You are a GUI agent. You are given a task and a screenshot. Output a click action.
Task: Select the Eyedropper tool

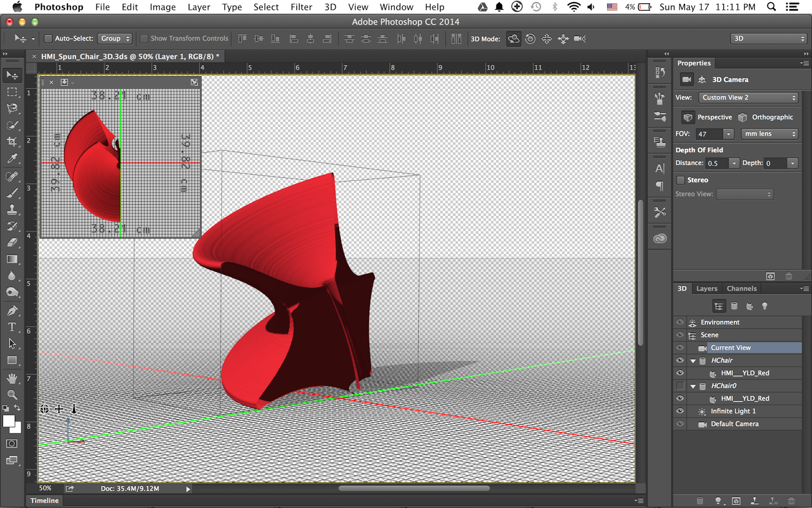[x=12, y=158]
